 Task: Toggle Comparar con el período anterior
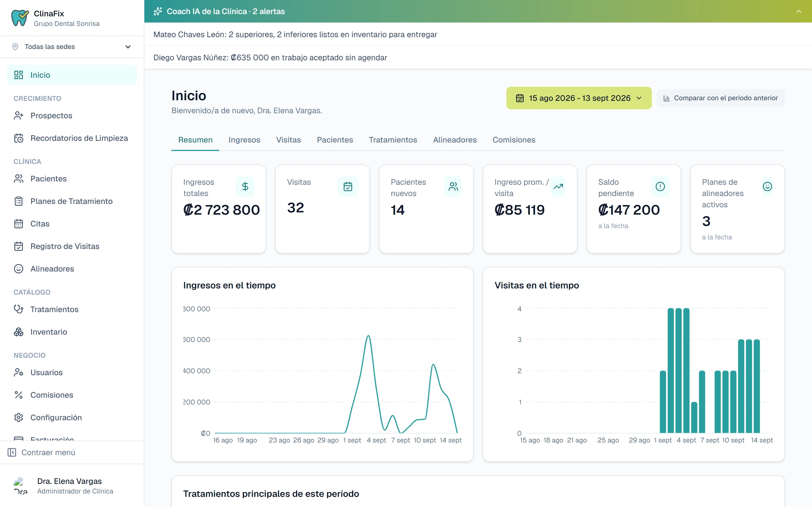pyautogui.click(x=720, y=98)
